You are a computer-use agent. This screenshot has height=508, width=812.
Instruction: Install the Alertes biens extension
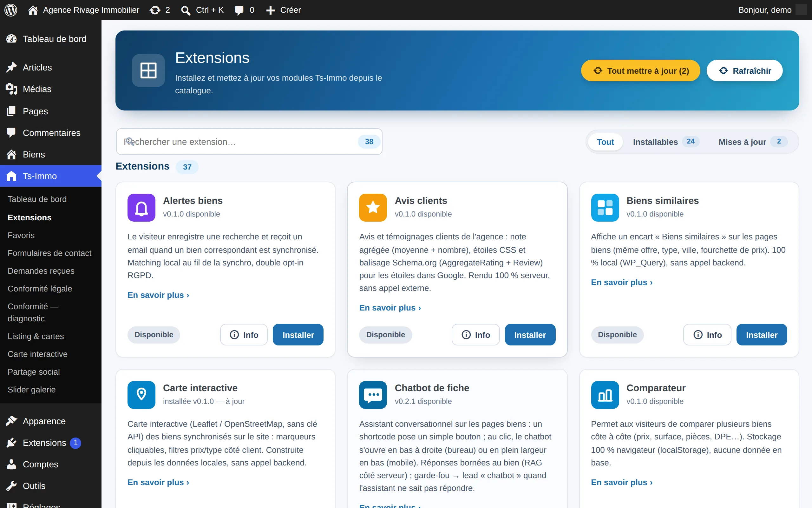(x=298, y=335)
